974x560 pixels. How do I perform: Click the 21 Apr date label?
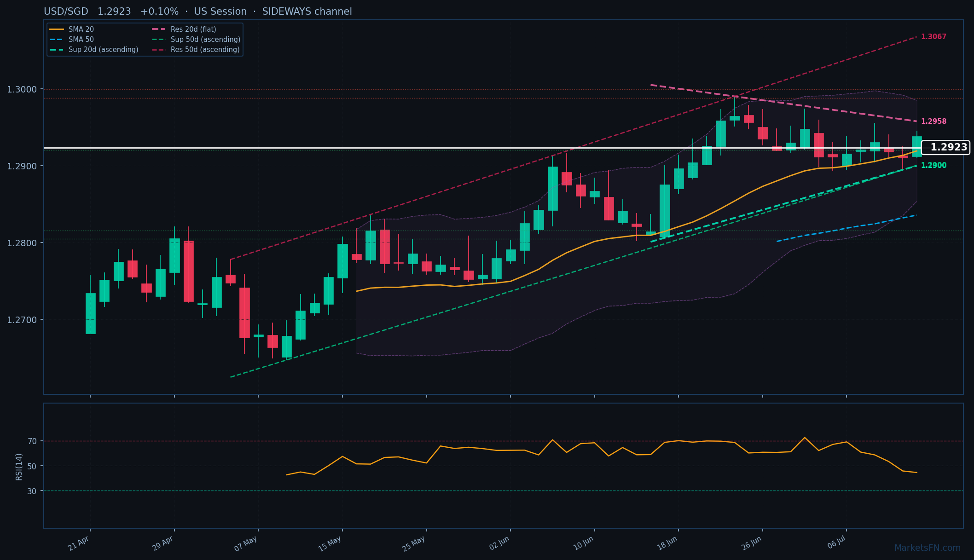(79, 543)
